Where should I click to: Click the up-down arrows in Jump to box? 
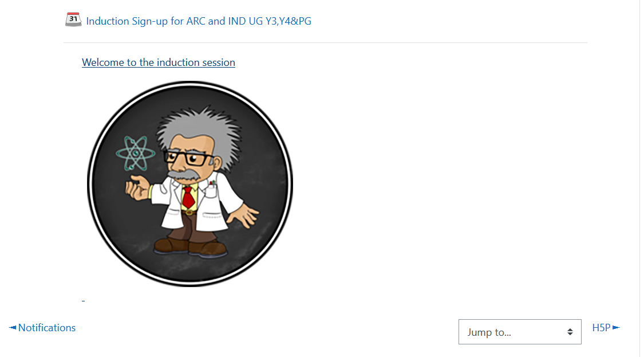(x=570, y=332)
